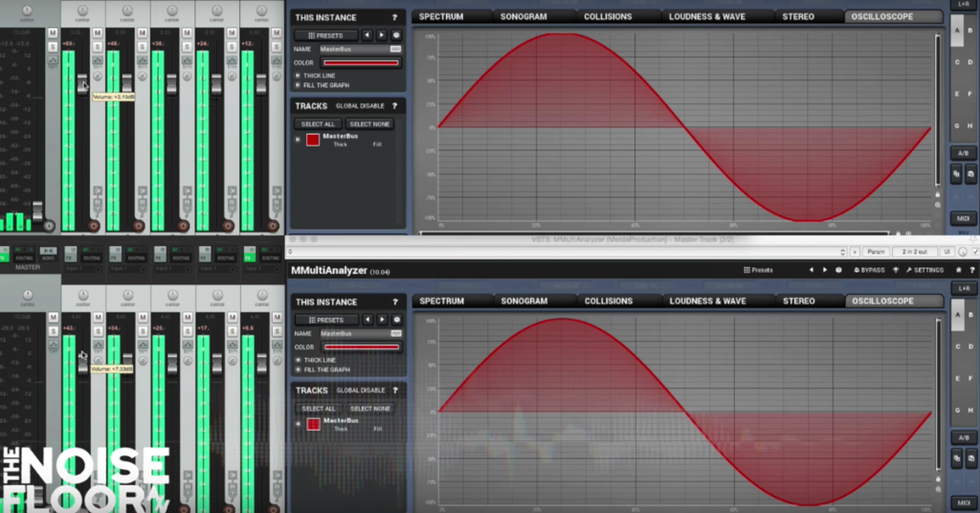Switch to SPECTRUM tab in upper analyzer
Screen dimensions: 980x513
[441, 17]
